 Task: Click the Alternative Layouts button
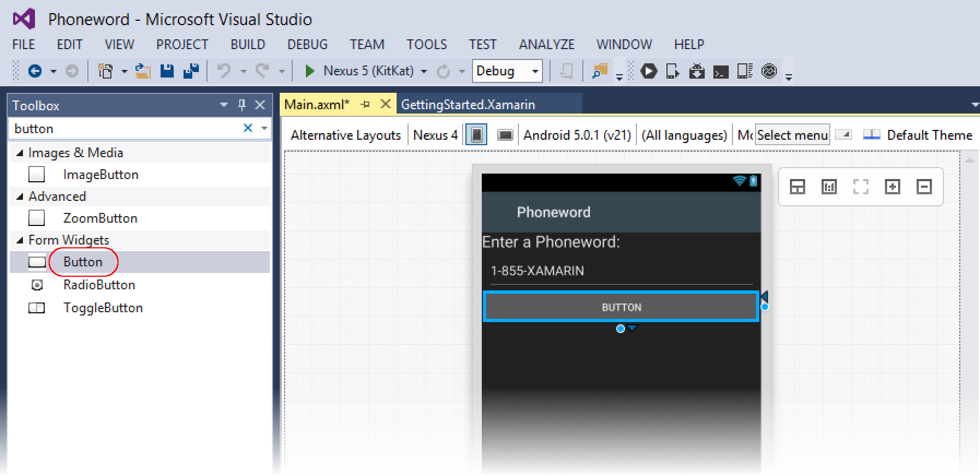tap(345, 135)
